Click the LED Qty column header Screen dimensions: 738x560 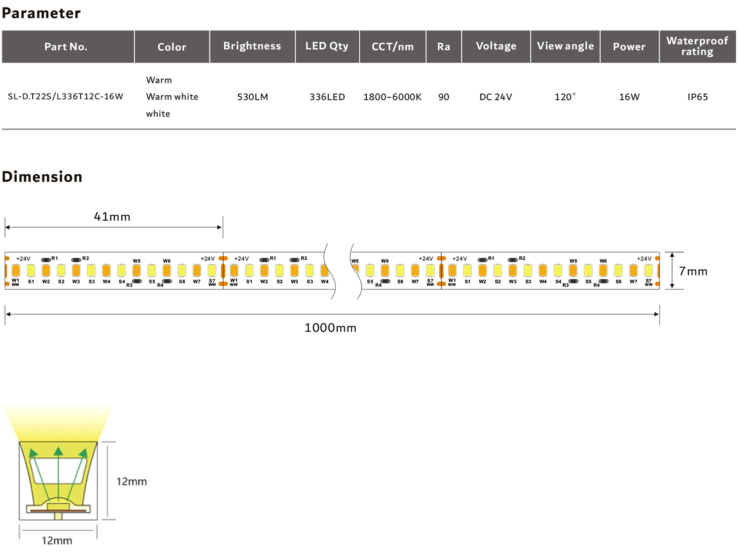click(327, 46)
